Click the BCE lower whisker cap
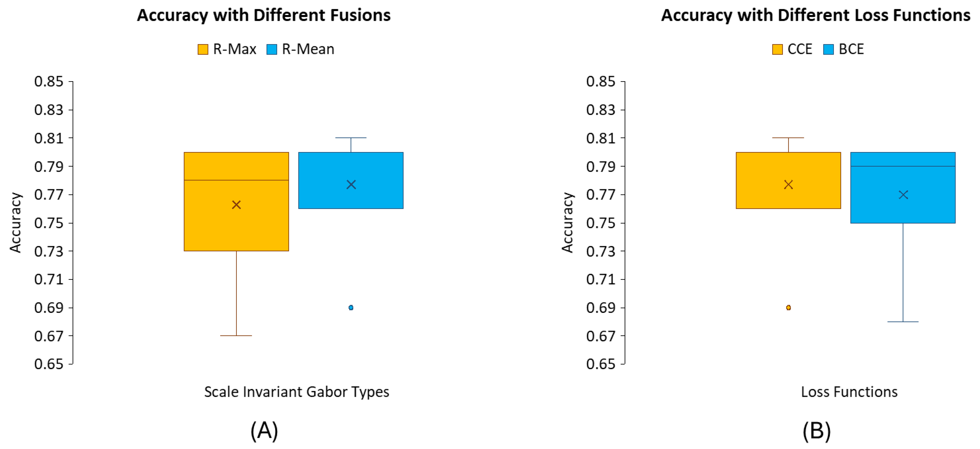 click(903, 322)
